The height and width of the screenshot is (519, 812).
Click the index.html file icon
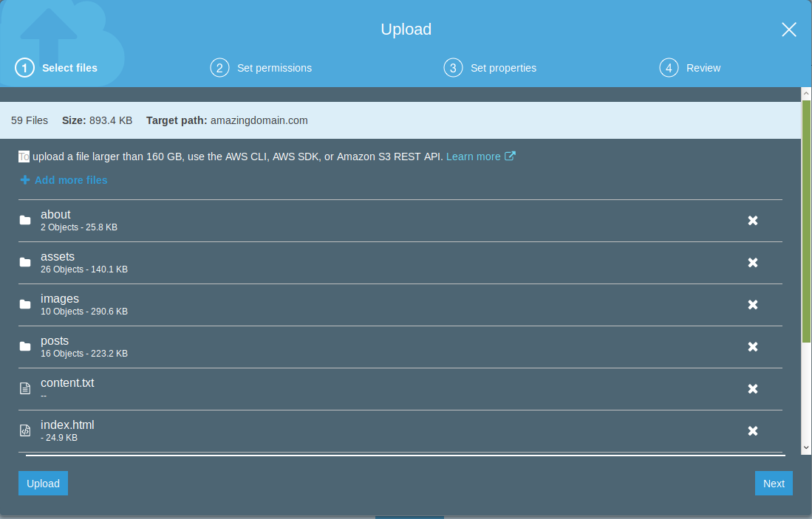25,430
